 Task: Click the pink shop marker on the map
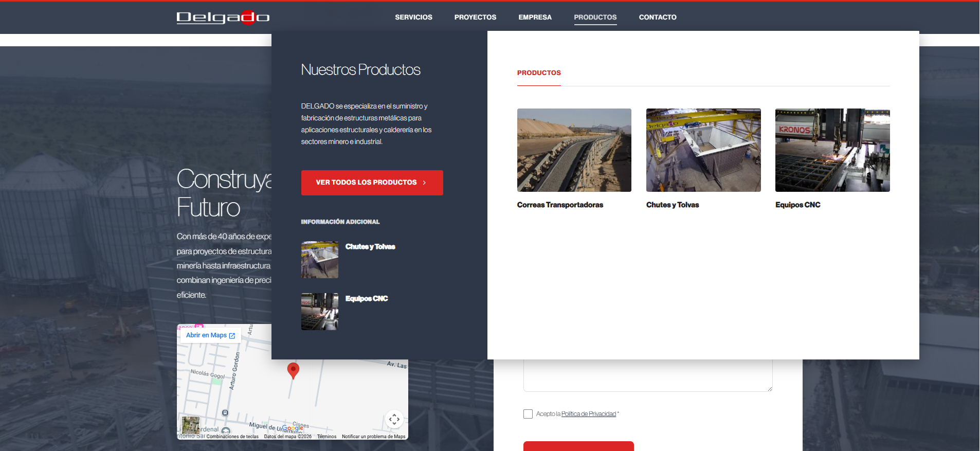(x=198, y=327)
